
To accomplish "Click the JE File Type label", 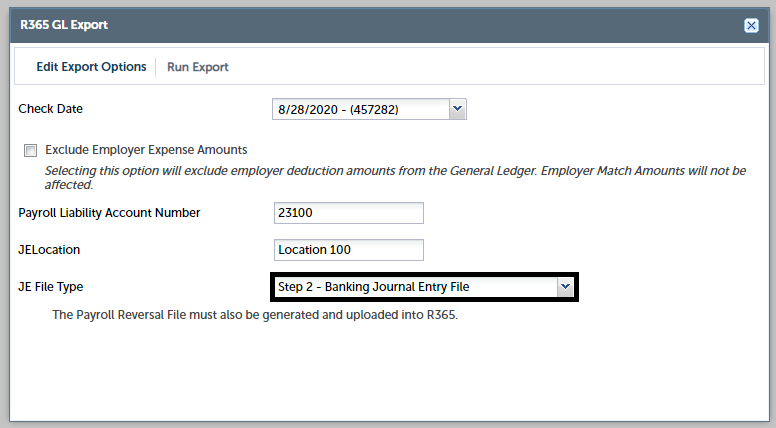I will click(50, 286).
